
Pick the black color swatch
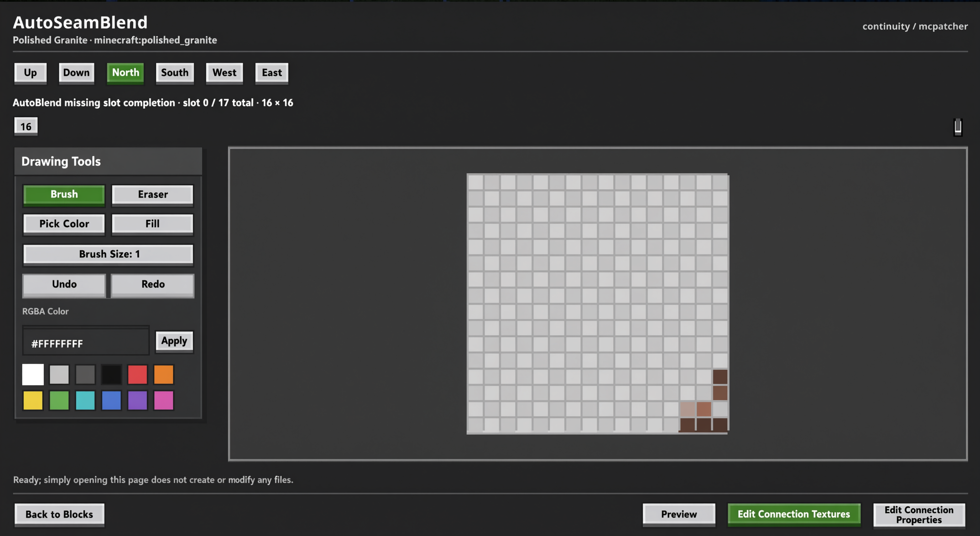pyautogui.click(x=111, y=375)
